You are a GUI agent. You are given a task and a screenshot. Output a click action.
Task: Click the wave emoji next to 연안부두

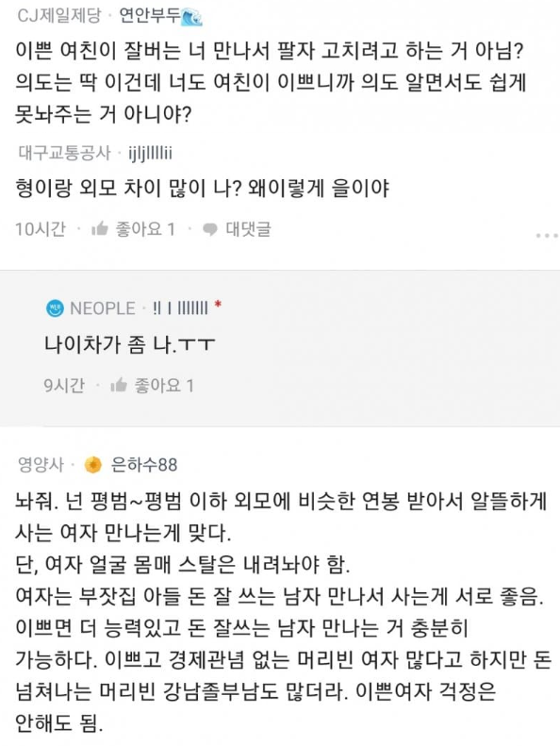pyautogui.click(x=191, y=17)
